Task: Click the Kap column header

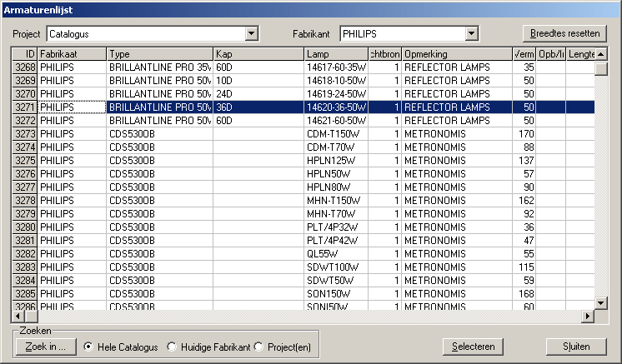Action: 259,54
